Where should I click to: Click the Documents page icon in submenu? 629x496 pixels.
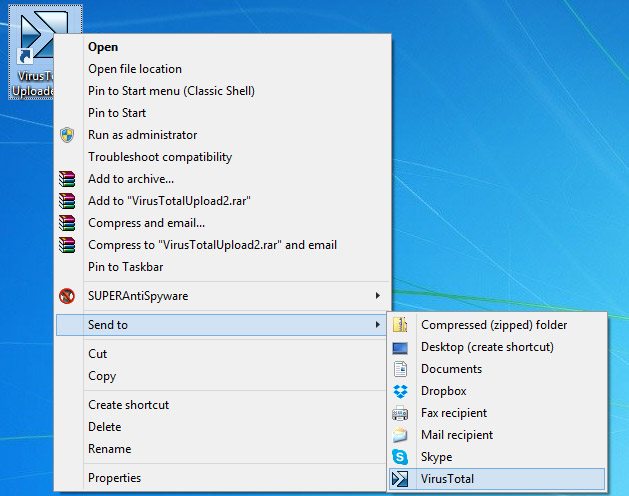coord(400,369)
